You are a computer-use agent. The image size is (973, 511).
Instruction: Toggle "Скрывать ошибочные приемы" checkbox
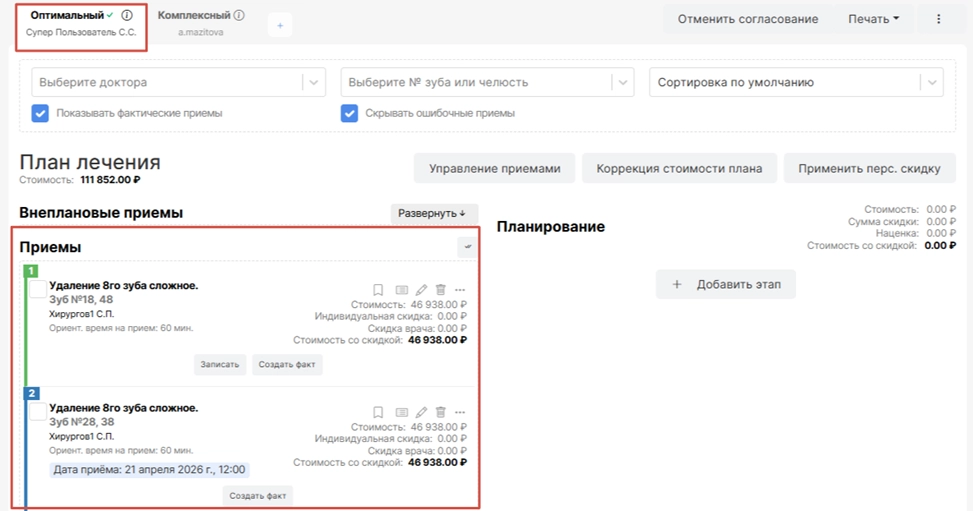coord(349,113)
